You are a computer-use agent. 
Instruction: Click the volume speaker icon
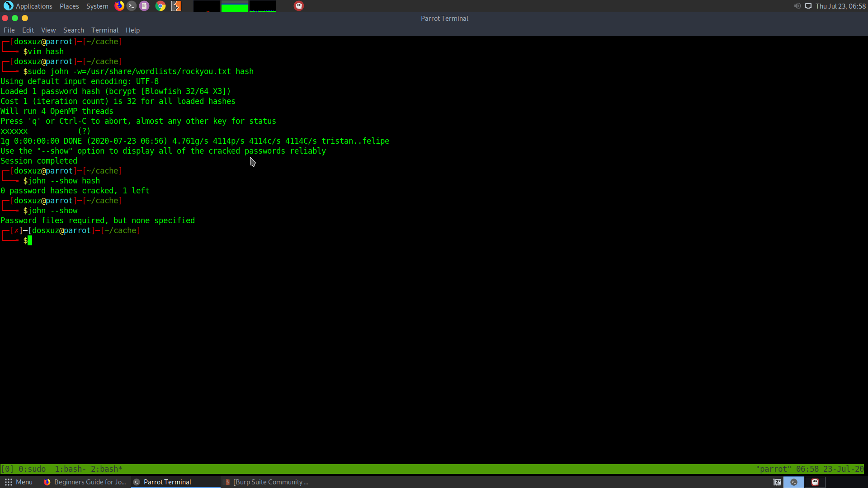[x=797, y=6]
